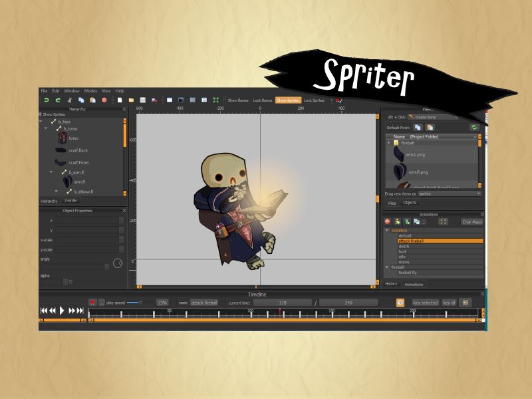Image resolution: width=532 pixels, height=399 pixels.
Task: Toggle Show Bones in the toolbar
Action: (238, 100)
